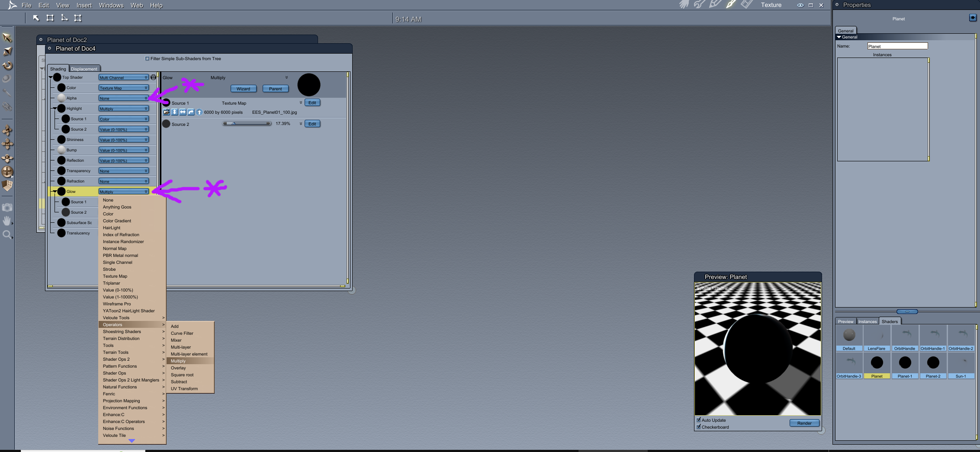Flip texture vertically with up-down arrows icon
Screen dimensions: 980x452
pyautogui.click(x=174, y=112)
